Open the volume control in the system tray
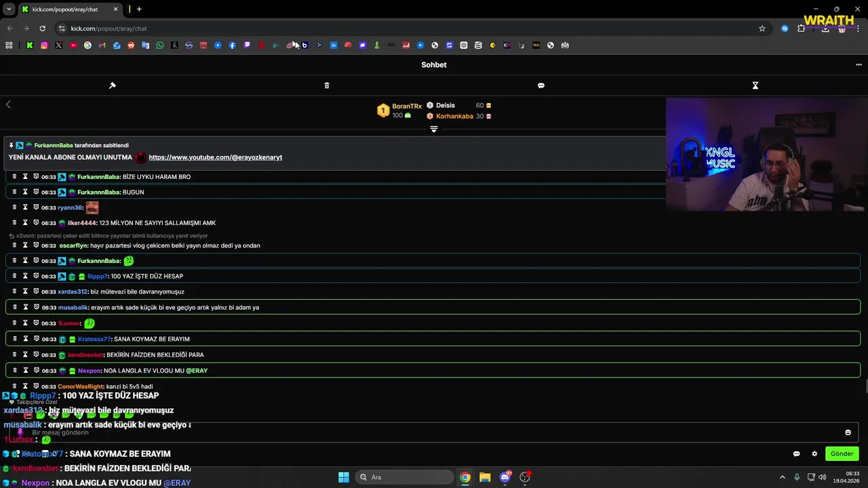 pos(823,477)
